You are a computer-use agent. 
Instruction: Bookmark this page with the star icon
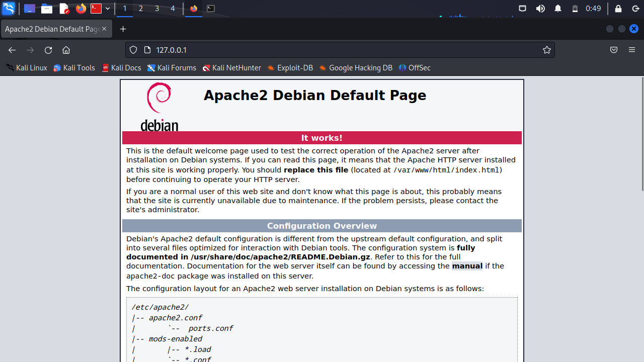click(547, 50)
